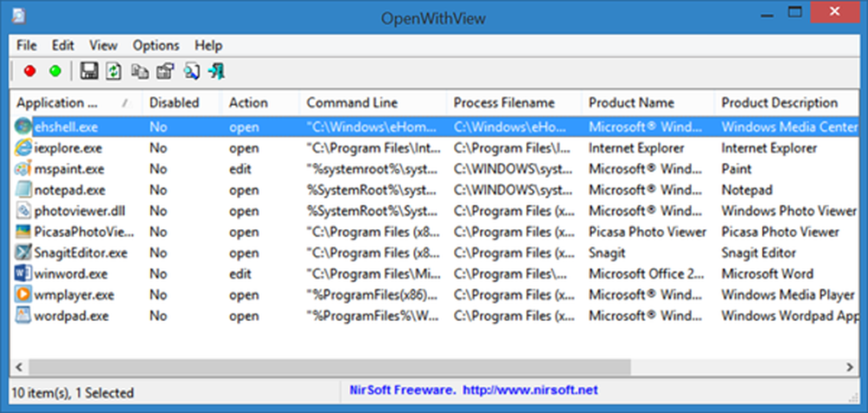Screen dimensions: 868x413
Task: Open the properties toolbar icon
Action: [164, 71]
